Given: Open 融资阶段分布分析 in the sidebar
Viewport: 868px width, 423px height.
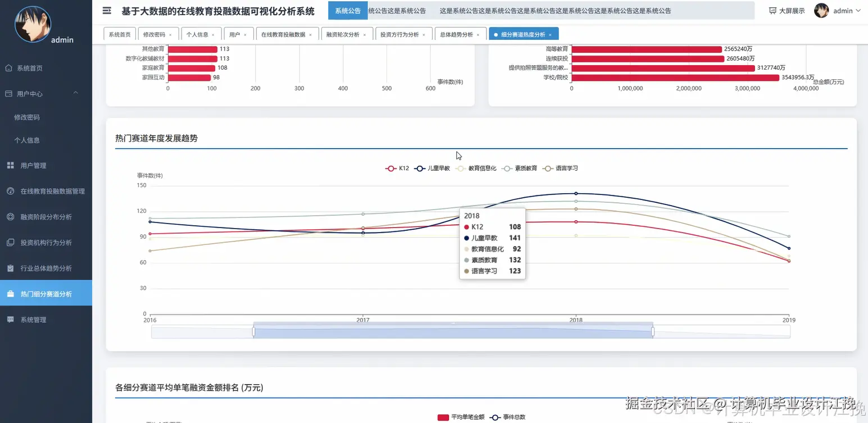Looking at the screenshot, I should coord(46,217).
